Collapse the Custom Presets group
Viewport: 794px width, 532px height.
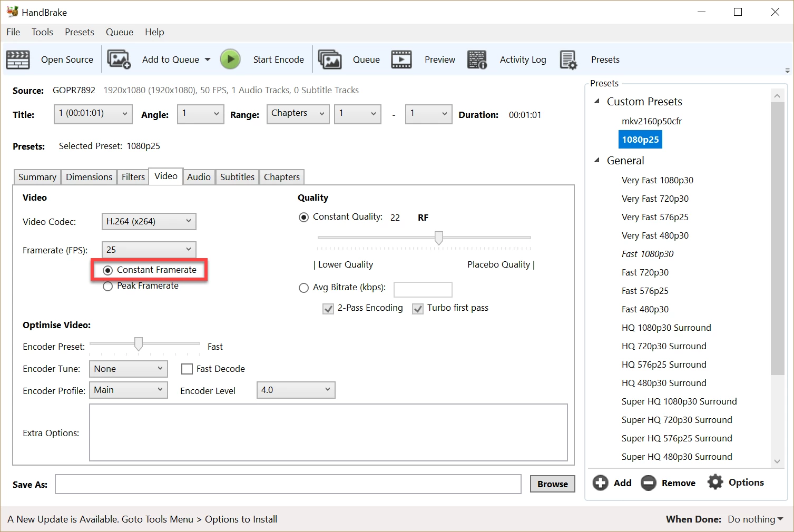click(597, 101)
